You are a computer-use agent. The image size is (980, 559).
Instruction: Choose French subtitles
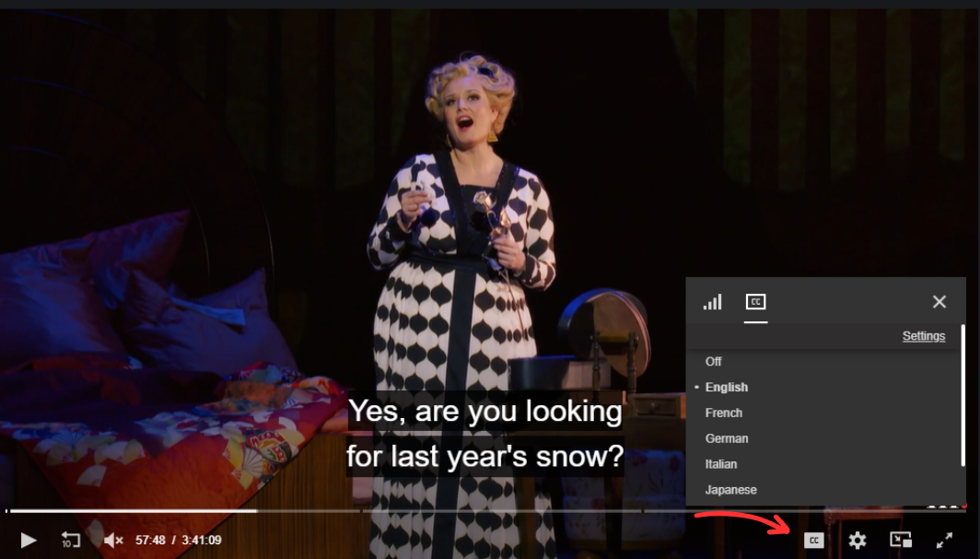724,413
